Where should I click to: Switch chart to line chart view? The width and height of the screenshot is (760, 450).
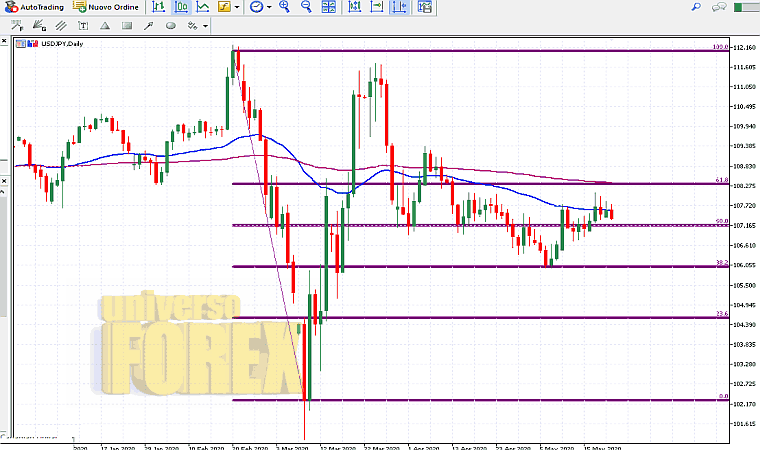click(x=203, y=7)
